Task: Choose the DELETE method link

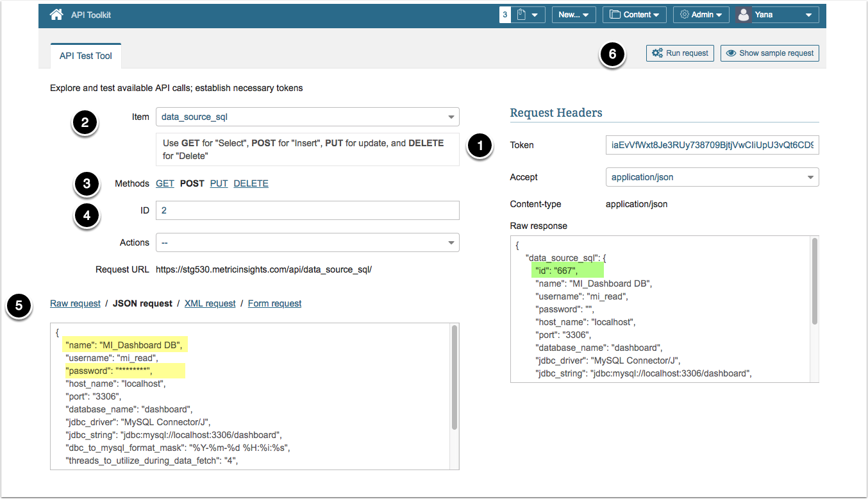Action: coord(251,183)
